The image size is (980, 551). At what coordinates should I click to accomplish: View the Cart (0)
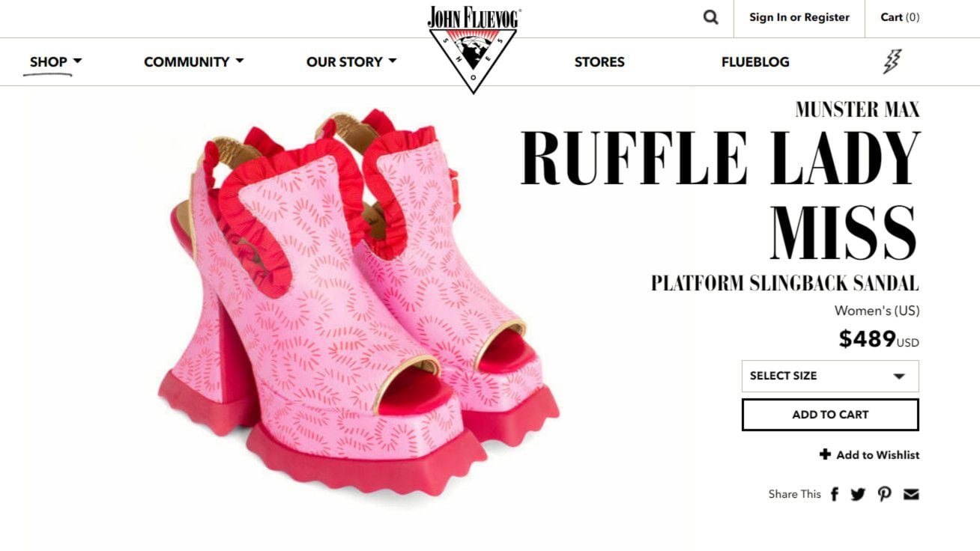click(900, 17)
